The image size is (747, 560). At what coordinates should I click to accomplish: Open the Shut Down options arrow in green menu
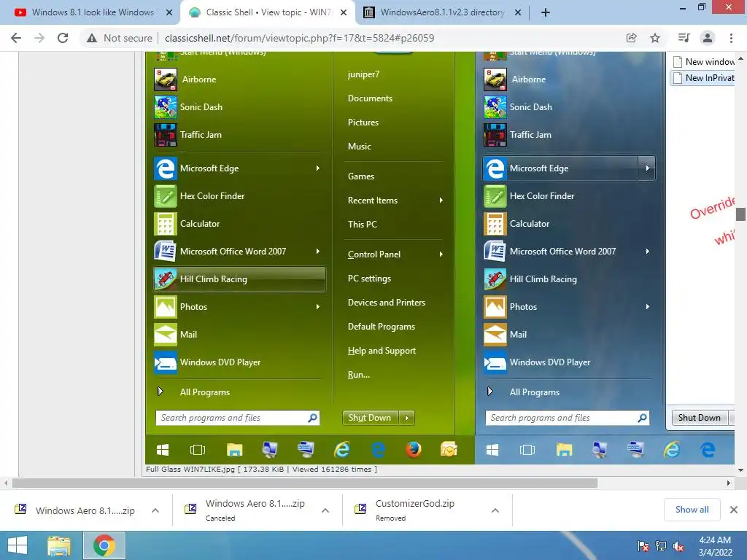(x=407, y=418)
